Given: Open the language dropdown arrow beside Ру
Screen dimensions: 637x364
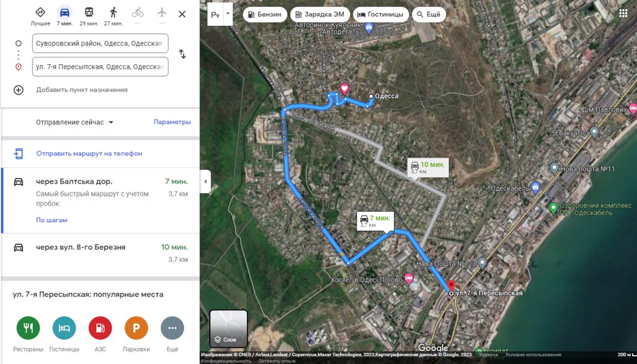Looking at the screenshot, I should (228, 14).
